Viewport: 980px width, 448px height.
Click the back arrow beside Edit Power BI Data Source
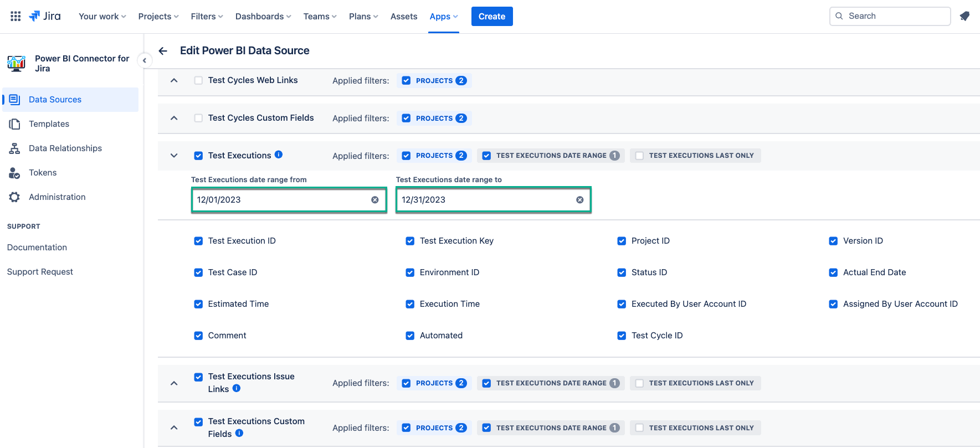(x=163, y=51)
